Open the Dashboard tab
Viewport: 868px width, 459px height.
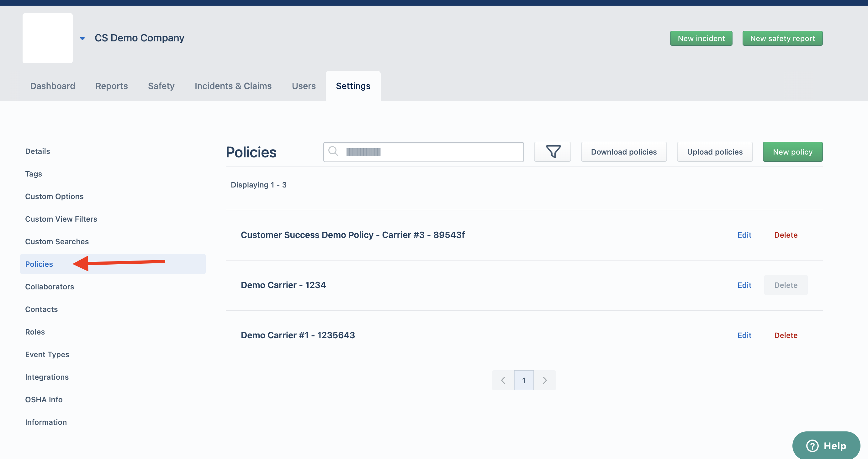tap(53, 86)
